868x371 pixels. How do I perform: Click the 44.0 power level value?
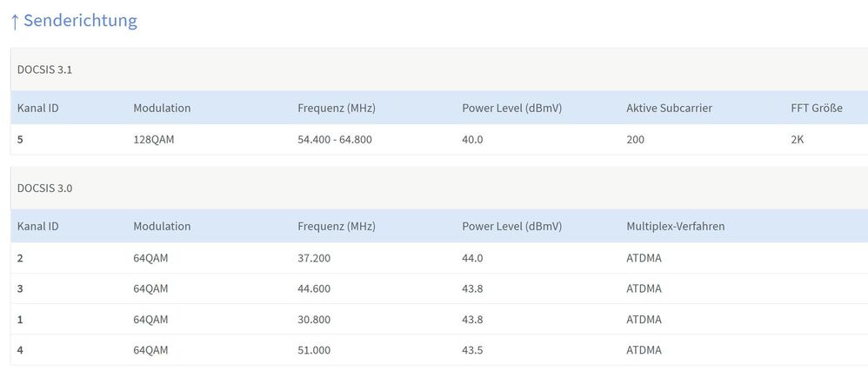tap(472, 258)
